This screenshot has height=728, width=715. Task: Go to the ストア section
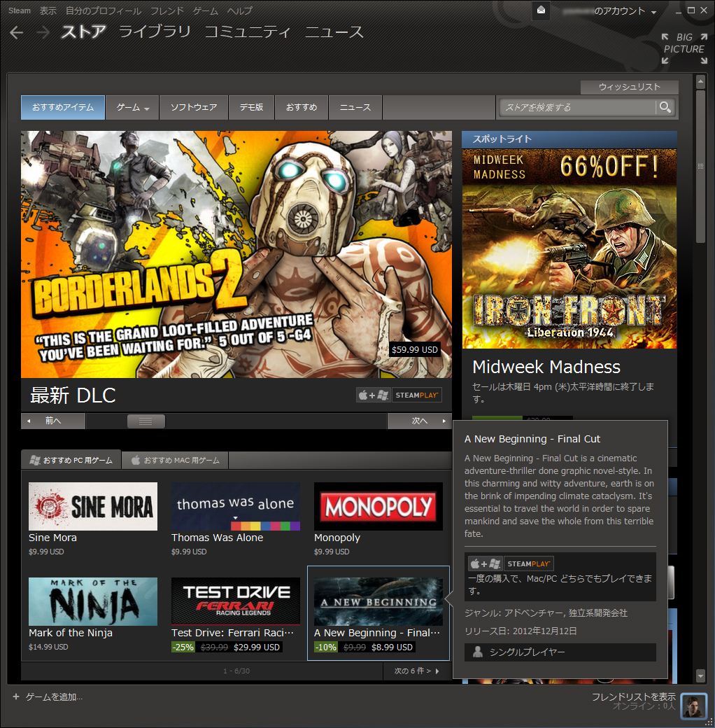[83, 31]
